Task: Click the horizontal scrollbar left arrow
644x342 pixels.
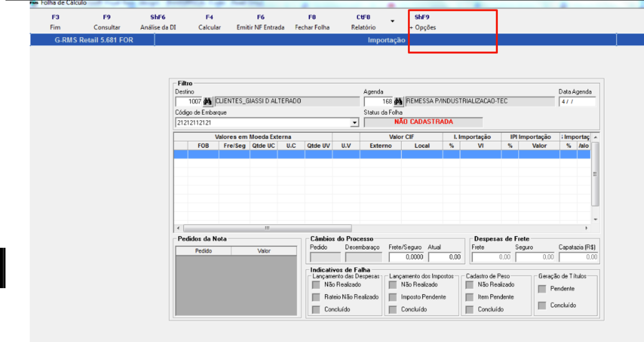Action: [178, 228]
